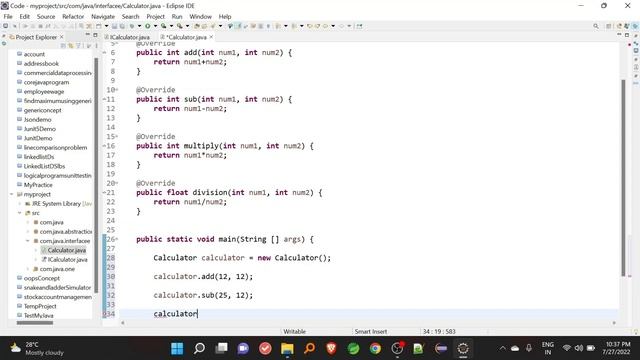The image size is (640, 360).
Task: Collapse All in Project Explorer toolbar
Action: (x=63, y=46)
